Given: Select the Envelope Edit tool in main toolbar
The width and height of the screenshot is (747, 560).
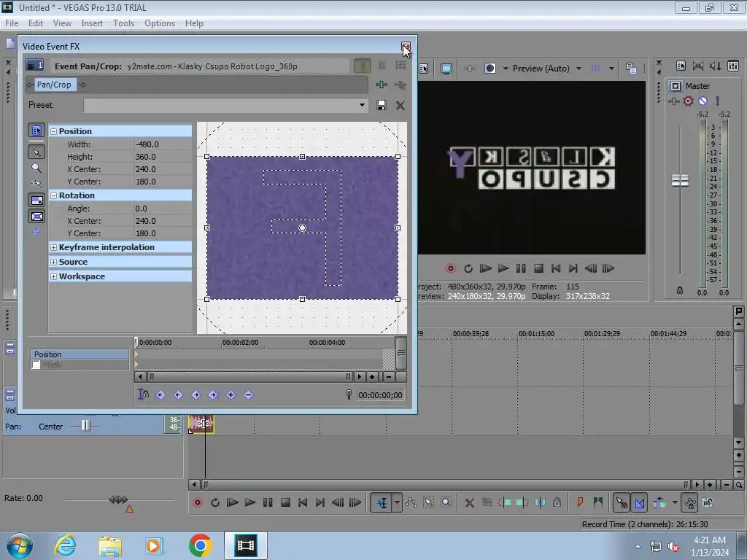Looking at the screenshot, I should coord(411,502).
